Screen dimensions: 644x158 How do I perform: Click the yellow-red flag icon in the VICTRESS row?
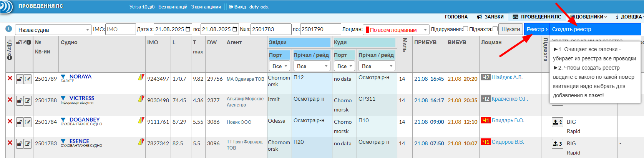(x=141, y=99)
